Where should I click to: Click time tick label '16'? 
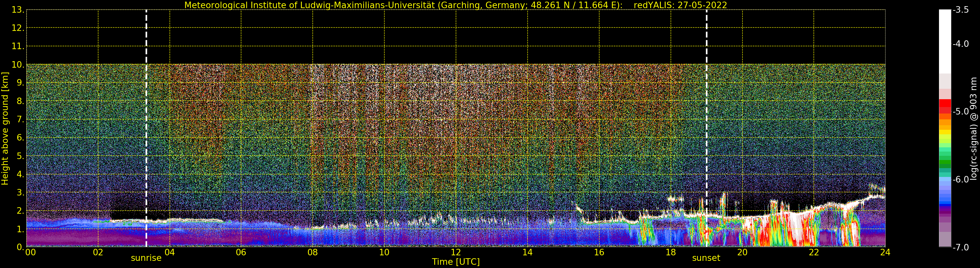(x=599, y=252)
